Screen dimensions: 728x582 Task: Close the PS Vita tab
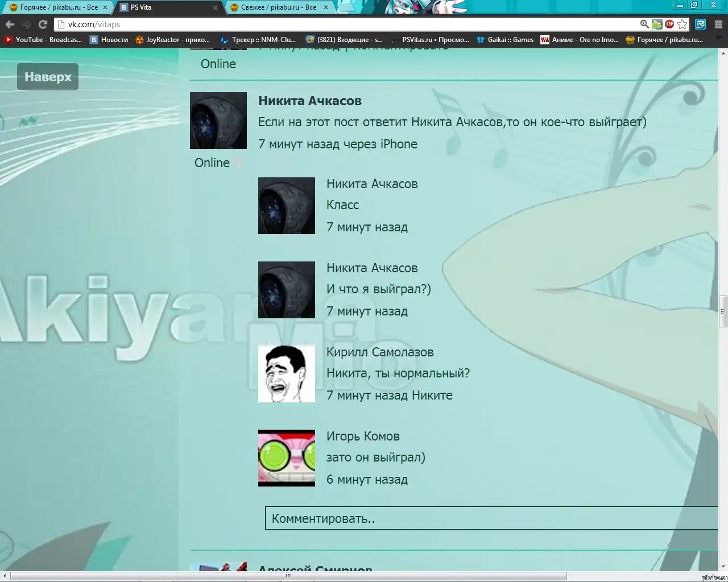pos(216,8)
